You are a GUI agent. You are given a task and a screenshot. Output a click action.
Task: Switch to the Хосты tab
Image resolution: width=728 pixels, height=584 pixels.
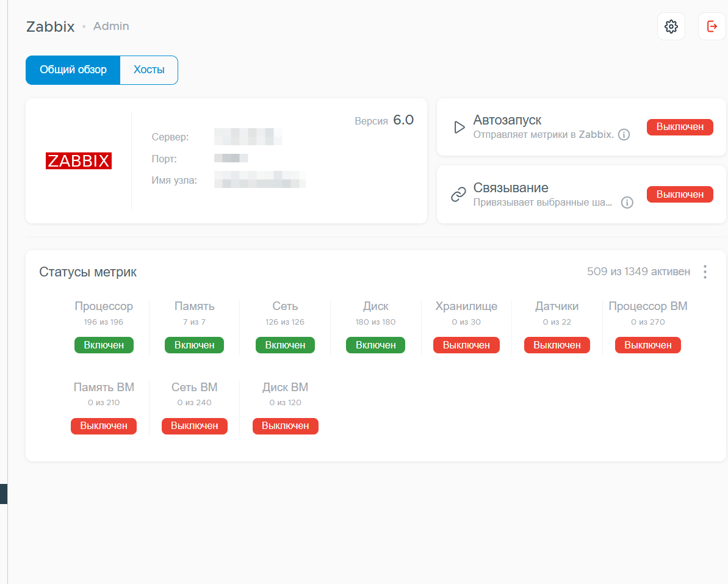coord(149,70)
